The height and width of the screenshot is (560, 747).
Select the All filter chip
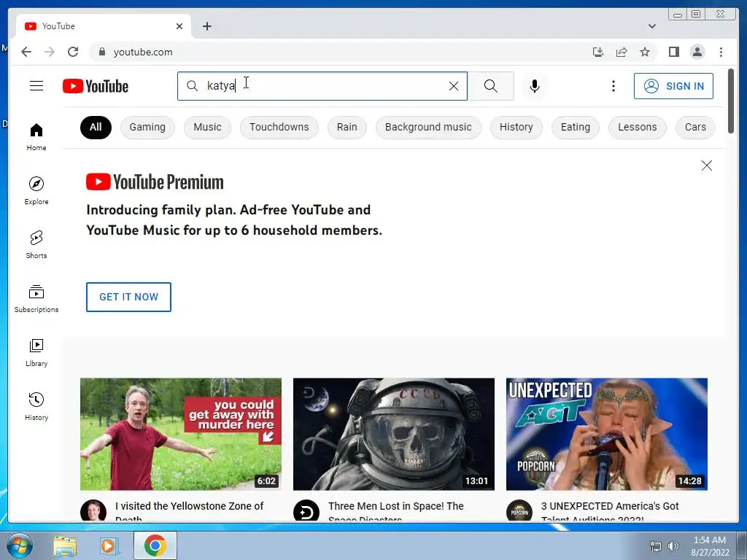[96, 127]
